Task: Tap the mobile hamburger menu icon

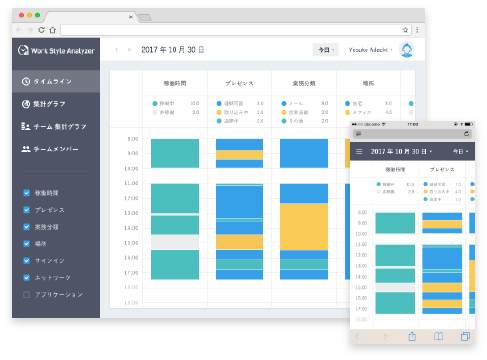Action: [359, 152]
